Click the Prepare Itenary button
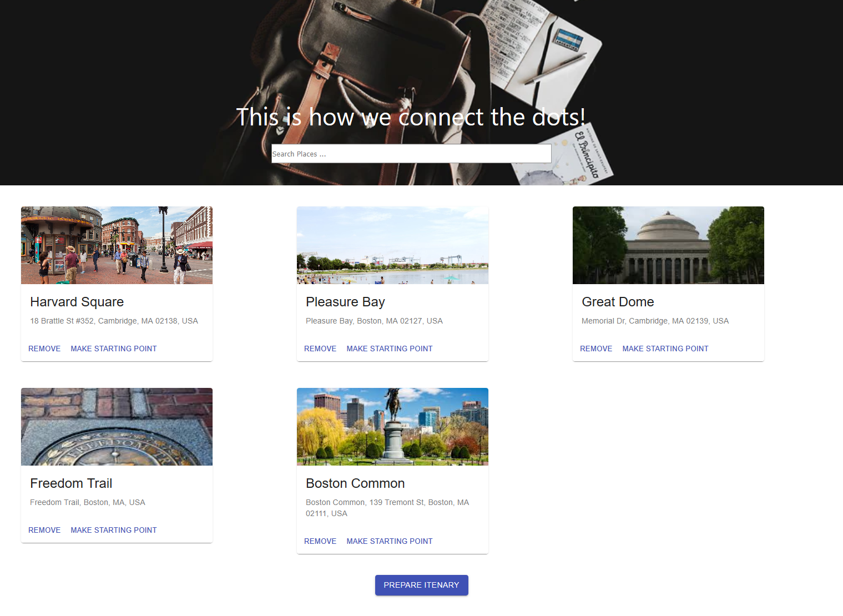The image size is (843, 616). pos(422,585)
